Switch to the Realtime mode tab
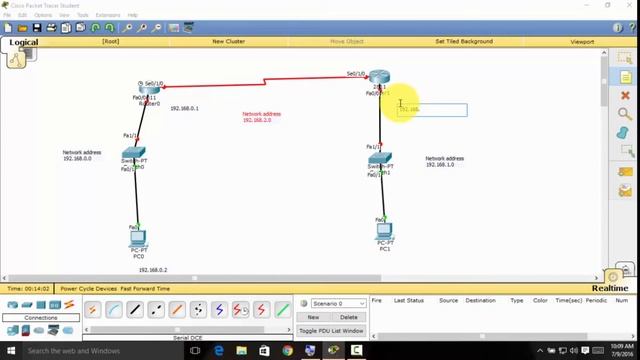This screenshot has width=640, height=360. [610, 288]
